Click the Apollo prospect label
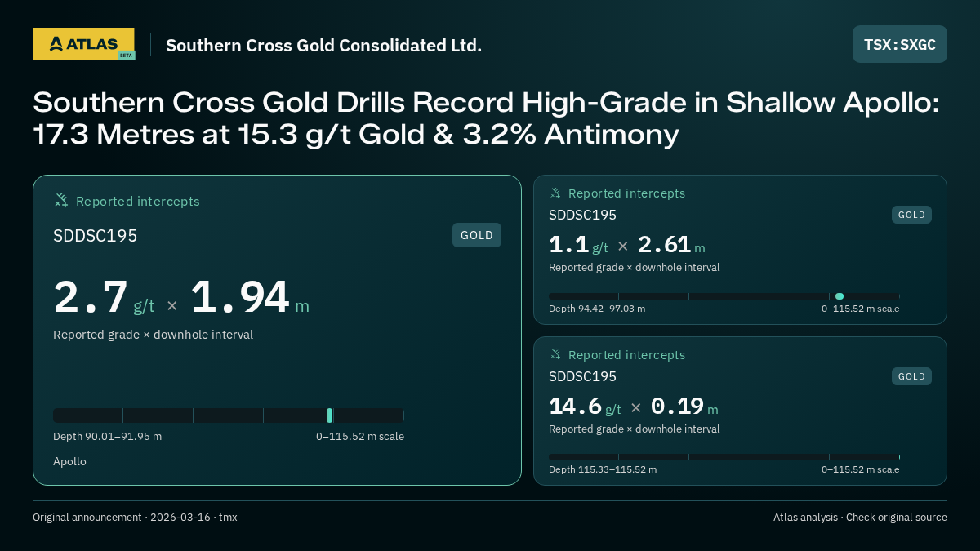Screen dimensions: 980x551 [x=69, y=461]
